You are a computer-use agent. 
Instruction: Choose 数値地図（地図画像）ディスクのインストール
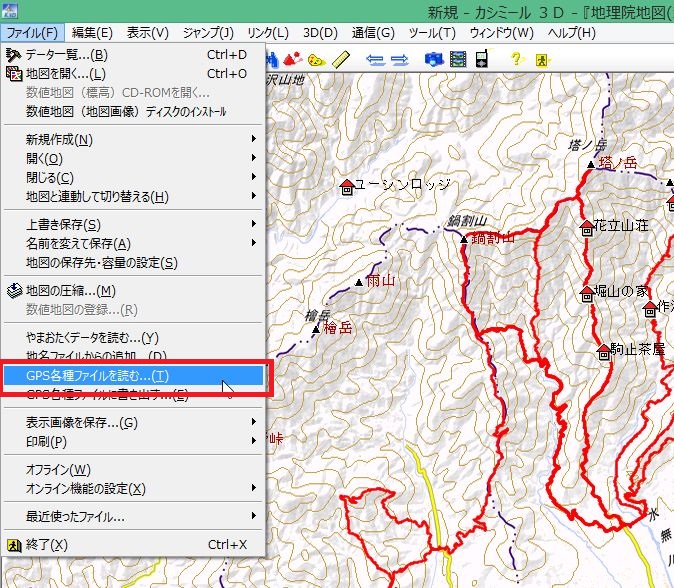(133, 111)
